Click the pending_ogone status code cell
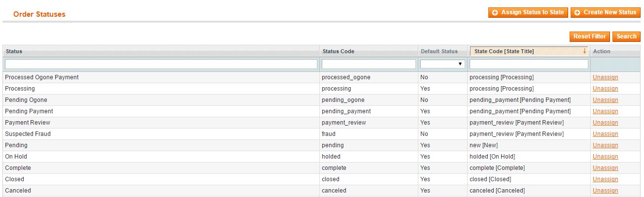Viewport: 644px width, 197px height. [x=369, y=100]
